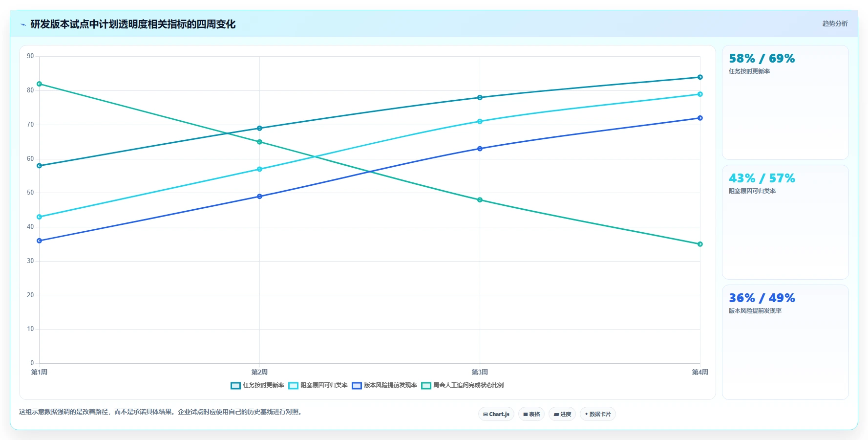Toggle the 阻塞原因可归类率 legend entry

(x=318, y=385)
